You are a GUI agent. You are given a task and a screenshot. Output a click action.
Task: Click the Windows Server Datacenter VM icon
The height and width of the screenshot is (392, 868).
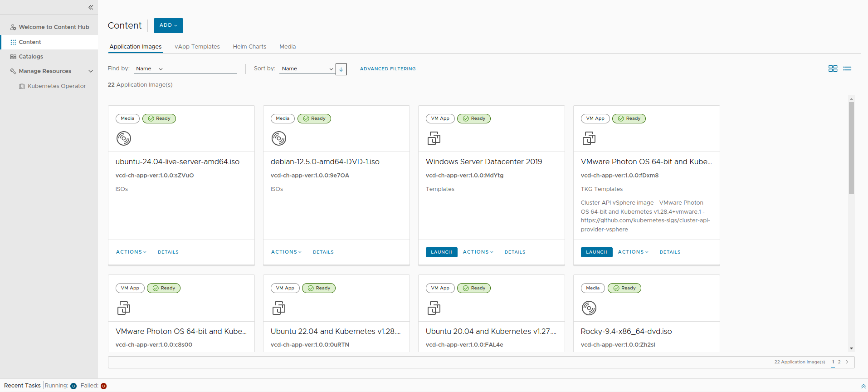(x=434, y=138)
